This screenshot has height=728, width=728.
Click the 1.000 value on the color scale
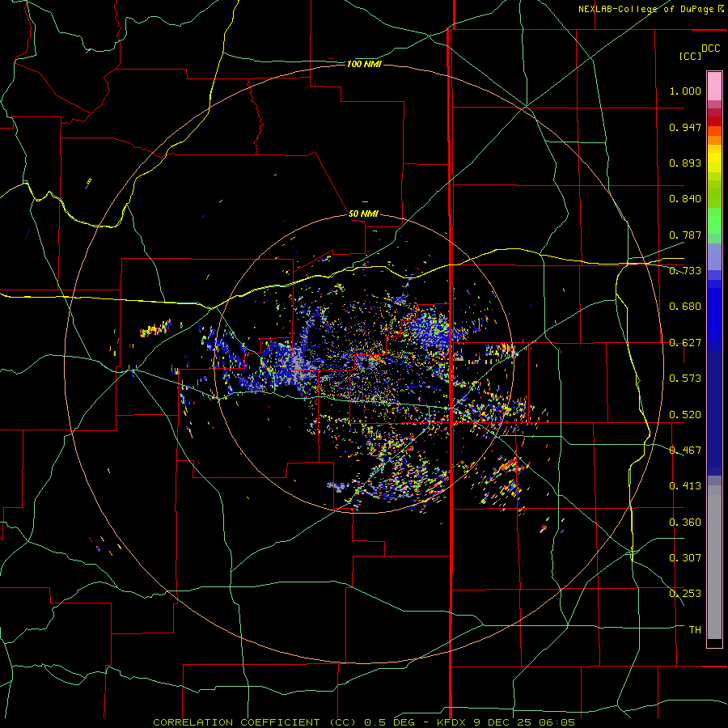(x=685, y=91)
